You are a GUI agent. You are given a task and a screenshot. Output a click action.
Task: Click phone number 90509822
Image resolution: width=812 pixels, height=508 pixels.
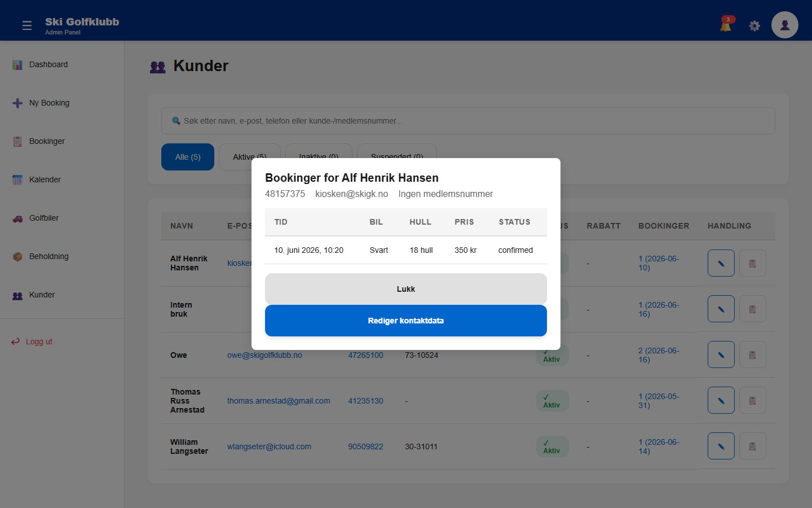(365, 446)
